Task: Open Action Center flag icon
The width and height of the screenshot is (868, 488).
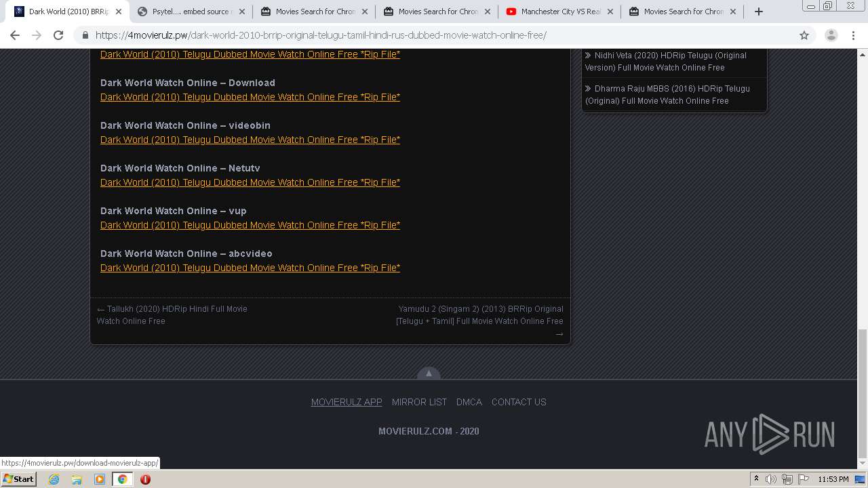Action: [804, 479]
